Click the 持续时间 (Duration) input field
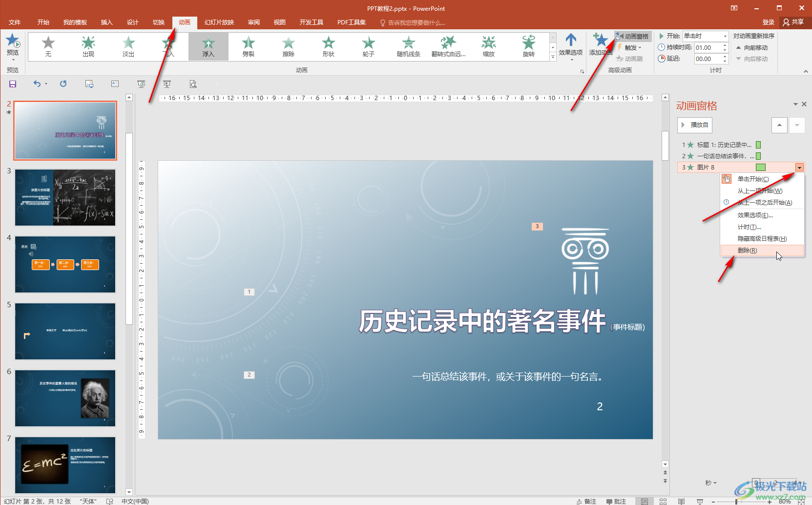 [707, 47]
